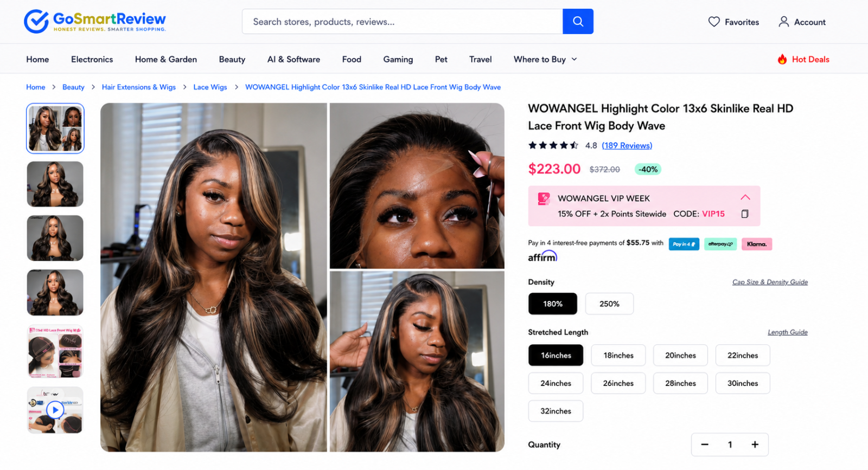Image resolution: width=868 pixels, height=470 pixels.
Task: Copy the VIP15 promo code
Action: (x=745, y=214)
